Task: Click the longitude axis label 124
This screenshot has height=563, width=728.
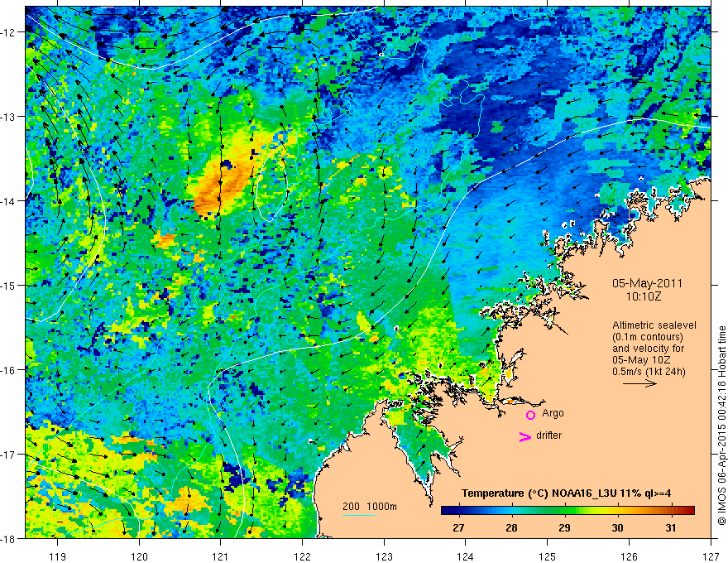Action: 466,556
